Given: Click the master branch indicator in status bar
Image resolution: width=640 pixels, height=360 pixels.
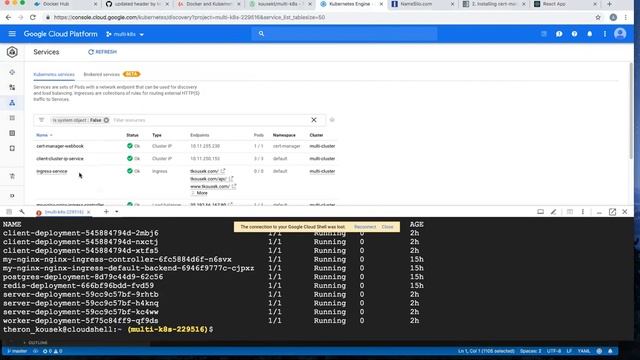Looking at the screenshot, I should tap(17, 351).
